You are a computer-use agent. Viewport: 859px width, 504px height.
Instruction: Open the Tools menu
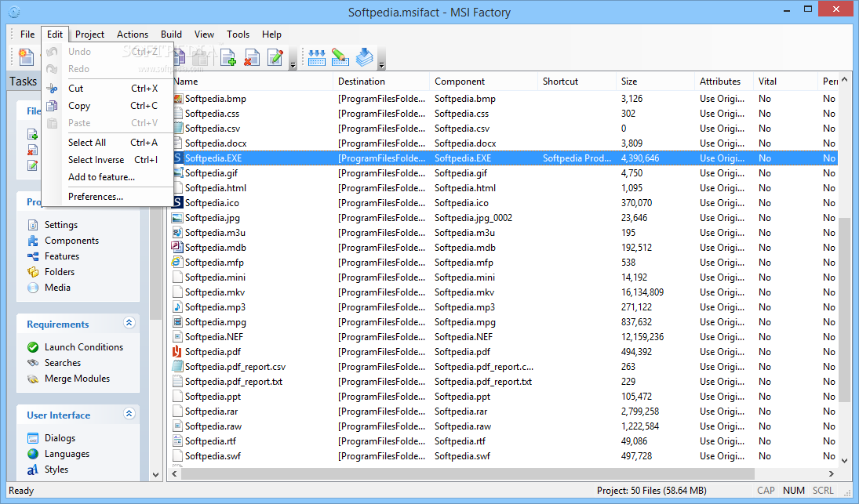238,34
